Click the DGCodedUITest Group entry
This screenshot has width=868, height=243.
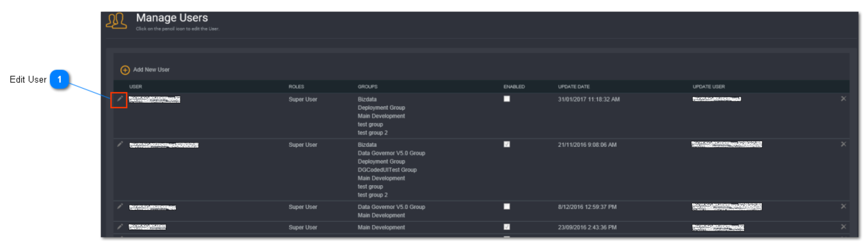[387, 170]
